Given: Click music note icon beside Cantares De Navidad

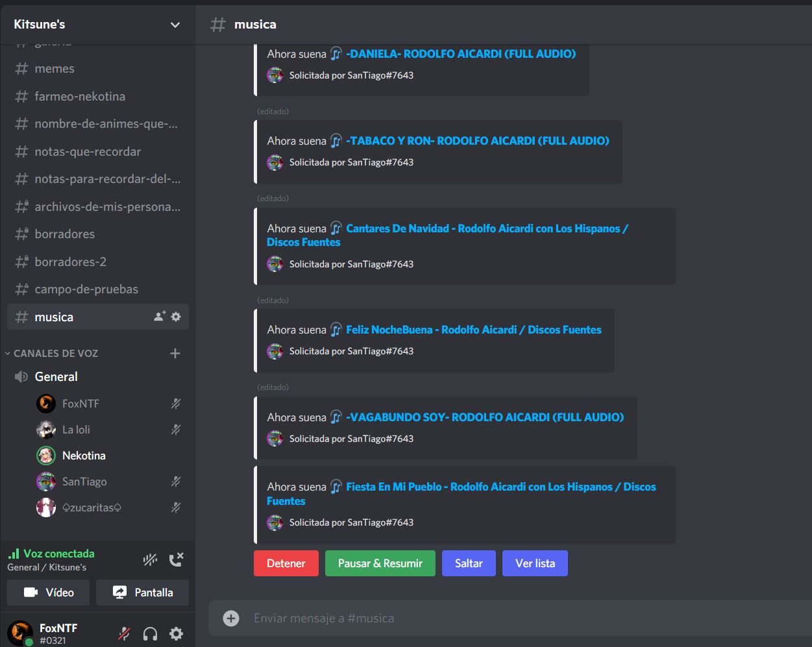Looking at the screenshot, I should 336,228.
